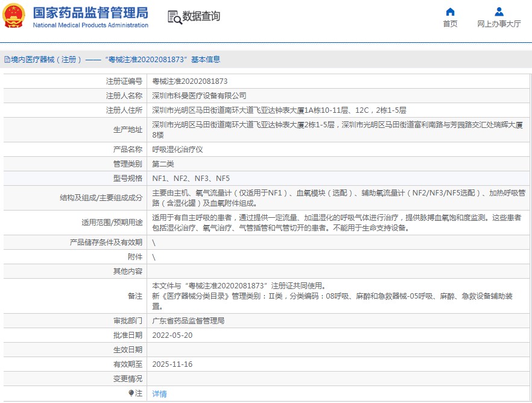
Task: Click the lightbulb icon beside 注
Action: click(131, 393)
